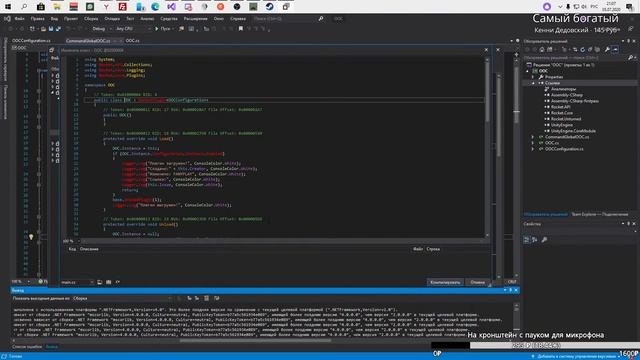
Task: Select the UnityEngine.CoreModule reference
Action: (x=573, y=131)
